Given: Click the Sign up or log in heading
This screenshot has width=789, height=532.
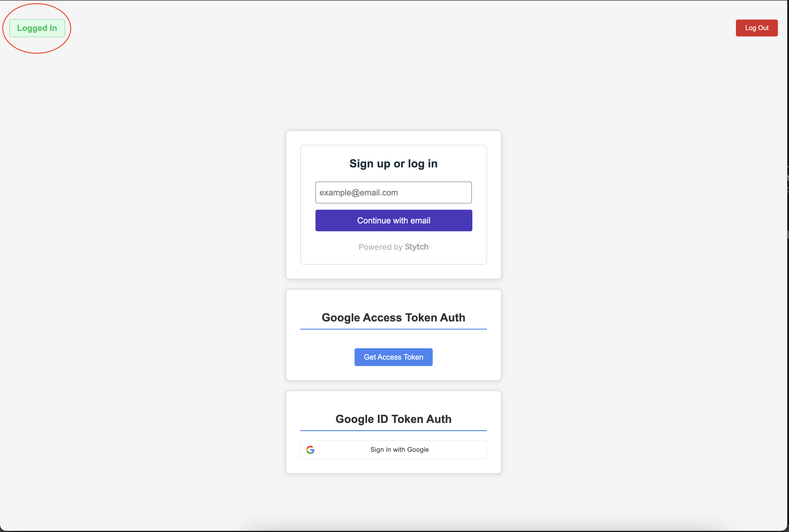Looking at the screenshot, I should click(x=393, y=164).
